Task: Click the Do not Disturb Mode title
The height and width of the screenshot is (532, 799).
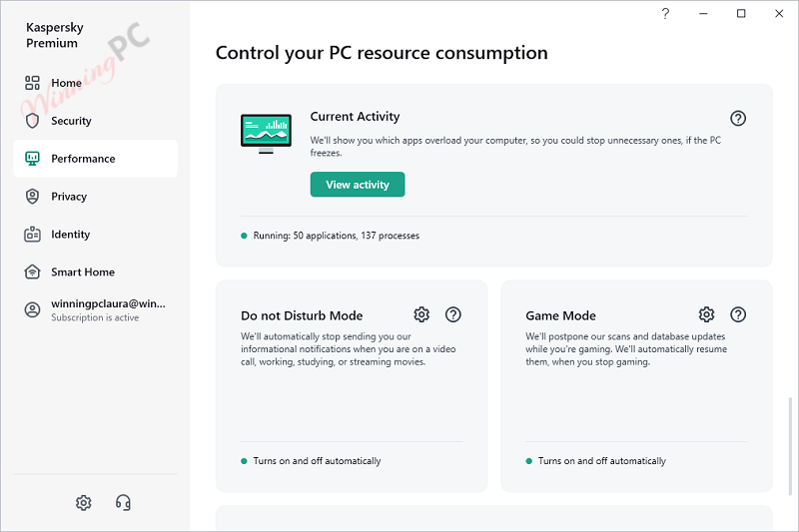Action: [302, 315]
